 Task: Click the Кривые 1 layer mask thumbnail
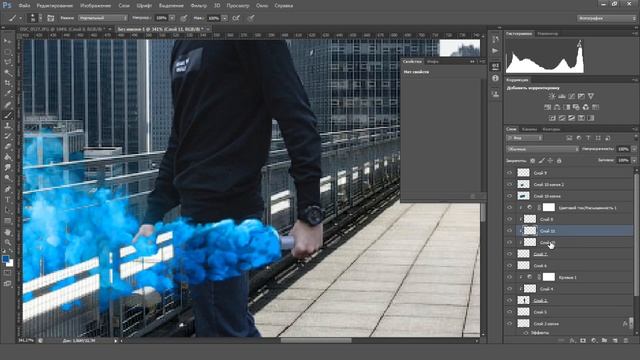549,277
